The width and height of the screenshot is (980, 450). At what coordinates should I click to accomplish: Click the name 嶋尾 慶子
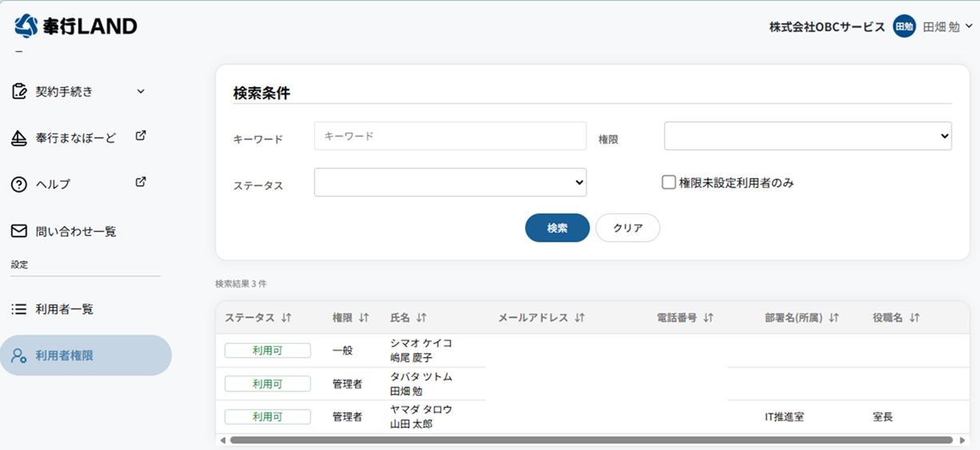coord(411,358)
